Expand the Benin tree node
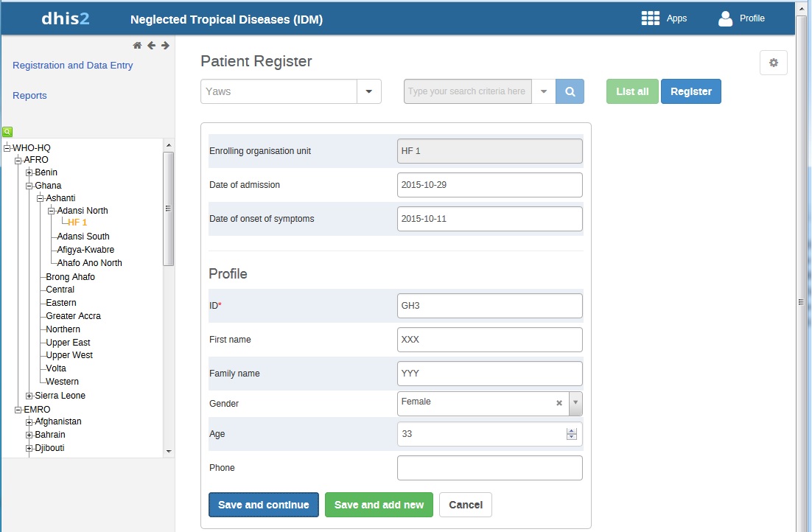812x532 pixels. click(29, 172)
